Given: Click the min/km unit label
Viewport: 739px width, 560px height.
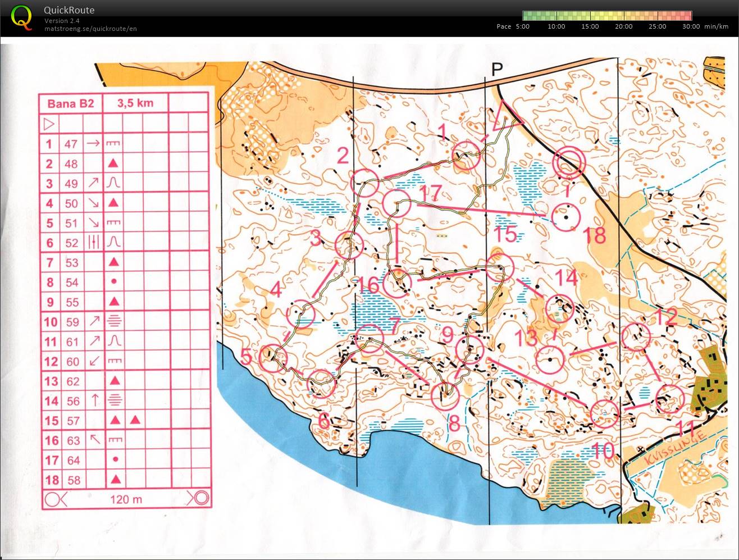Looking at the screenshot, I should 716,26.
